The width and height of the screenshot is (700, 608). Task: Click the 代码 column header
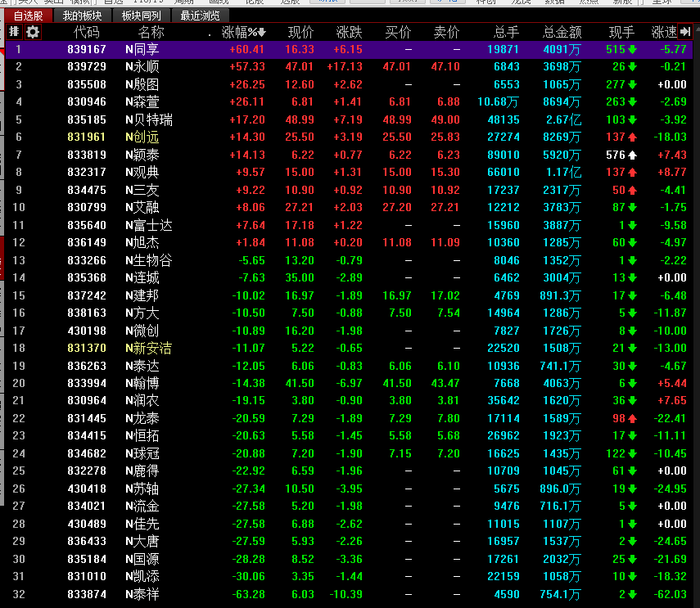[86, 32]
